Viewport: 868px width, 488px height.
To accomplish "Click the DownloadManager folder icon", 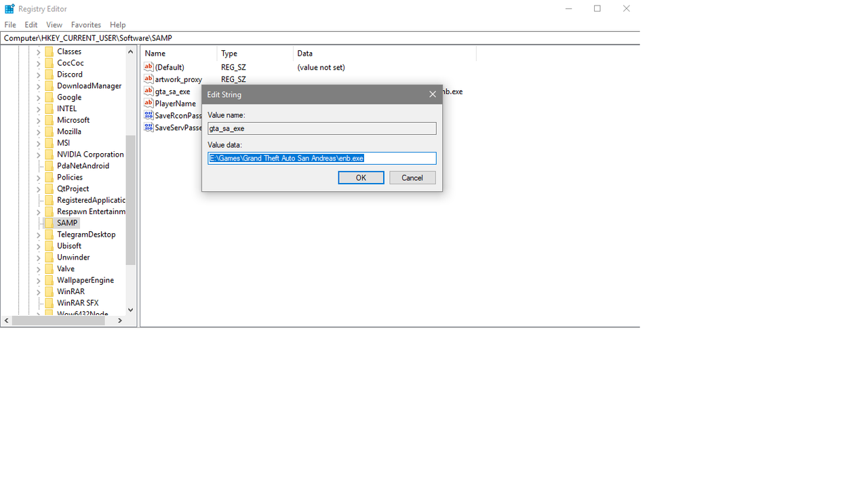I will click(x=50, y=86).
